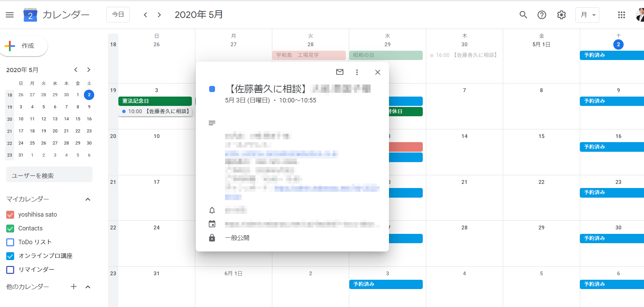
Task: Click the Google Calendar logo
Action: (30, 15)
